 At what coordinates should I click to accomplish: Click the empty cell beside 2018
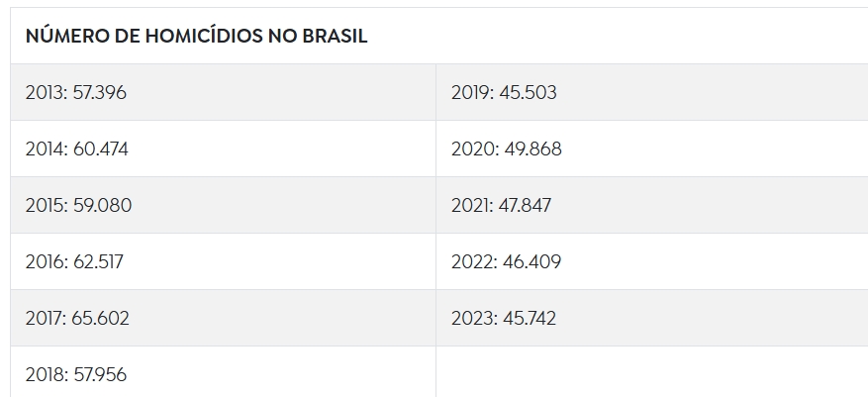point(652,371)
